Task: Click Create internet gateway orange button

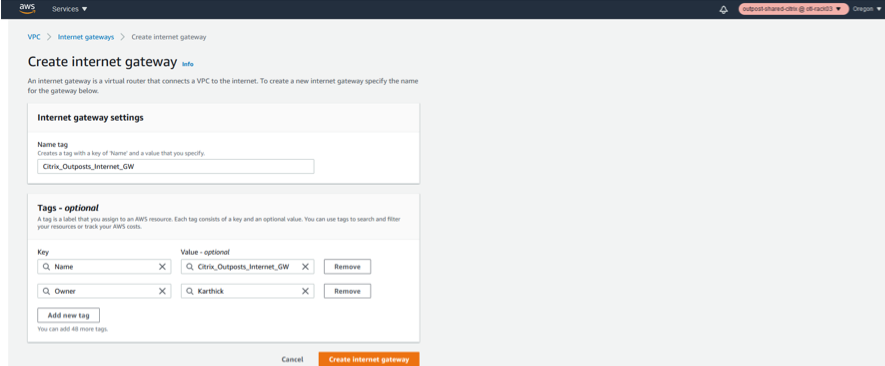Action: pyautogui.click(x=369, y=359)
